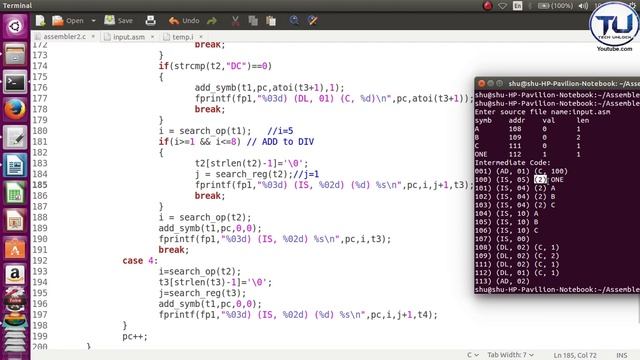Cut the selected text with the scissors icon
The image size is (640, 360).
[x=236, y=20]
